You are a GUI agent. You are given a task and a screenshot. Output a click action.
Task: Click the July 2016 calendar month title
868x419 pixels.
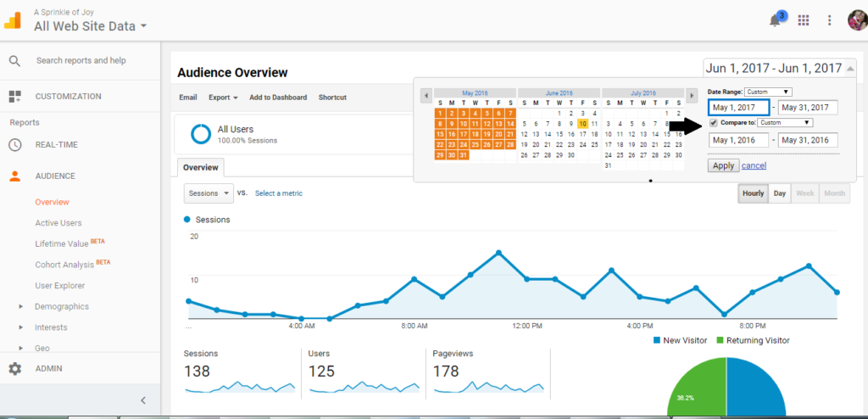click(643, 93)
